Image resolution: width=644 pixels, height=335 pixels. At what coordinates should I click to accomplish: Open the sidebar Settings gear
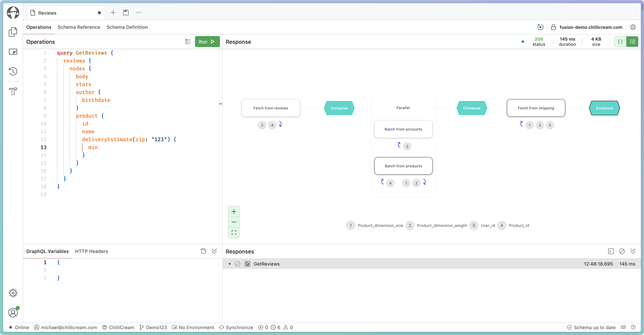pos(13,293)
